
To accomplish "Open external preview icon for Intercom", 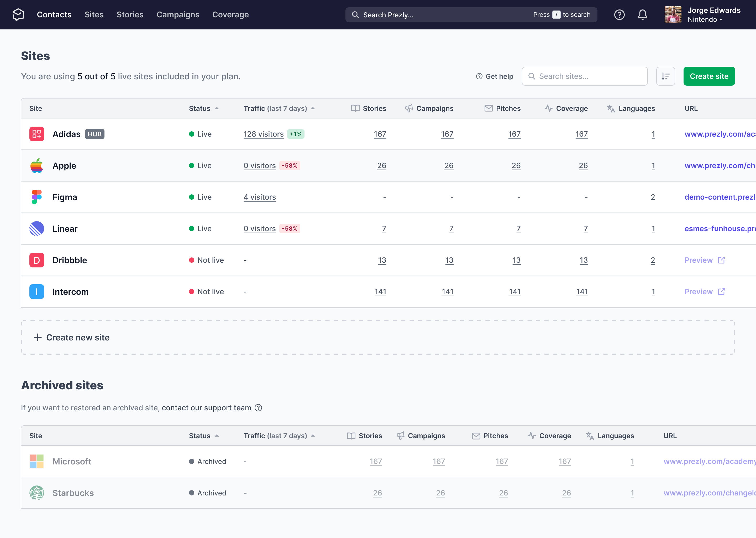I will coord(721,292).
